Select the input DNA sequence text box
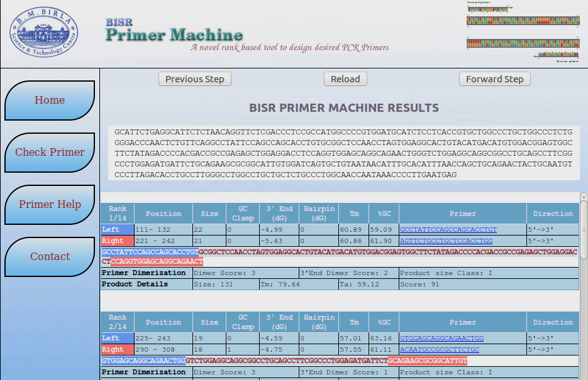Screen dimensions: 588x380 coord(344,153)
